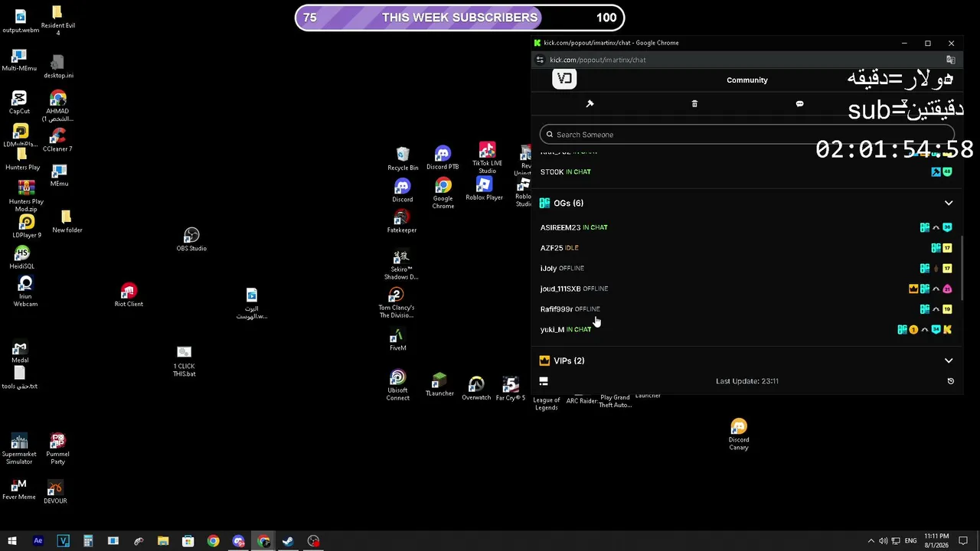980x551 pixels.
Task: Open HeidiSQL desktop shortcut
Action: [22, 258]
